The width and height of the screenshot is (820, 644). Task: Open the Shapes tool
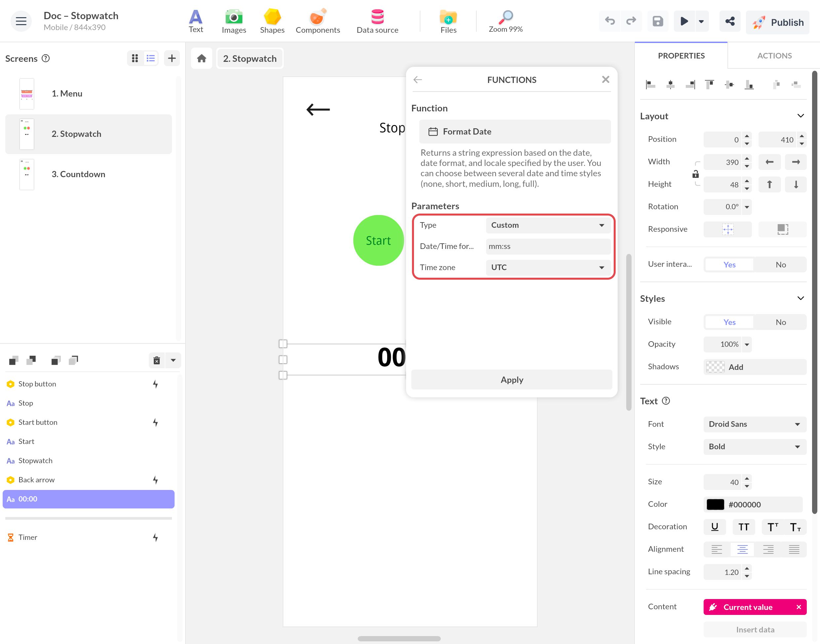pyautogui.click(x=272, y=21)
